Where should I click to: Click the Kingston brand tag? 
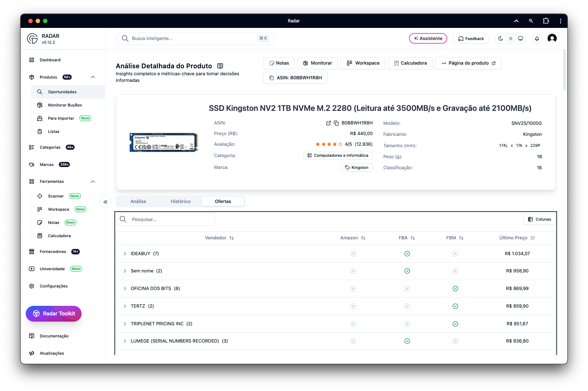click(x=356, y=167)
